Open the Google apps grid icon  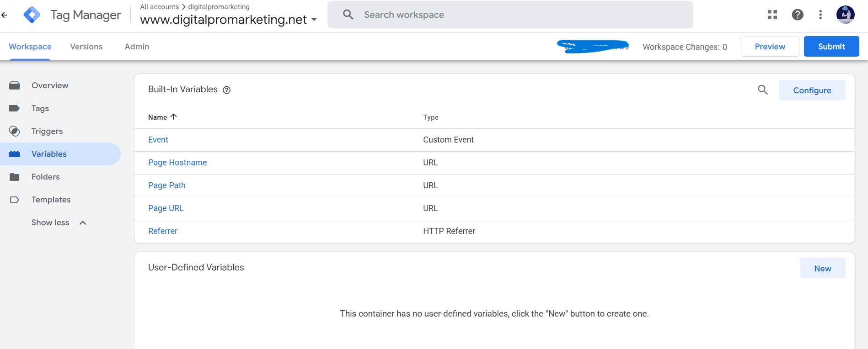tap(772, 15)
